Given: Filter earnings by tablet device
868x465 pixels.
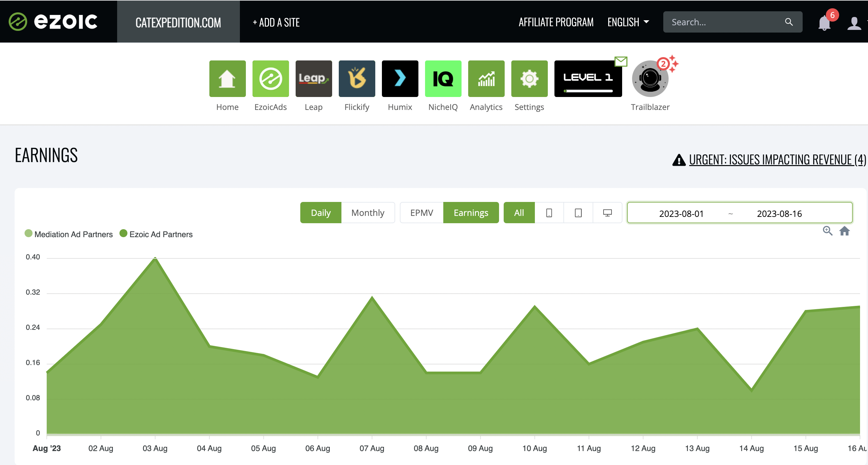Looking at the screenshot, I should tap(578, 213).
